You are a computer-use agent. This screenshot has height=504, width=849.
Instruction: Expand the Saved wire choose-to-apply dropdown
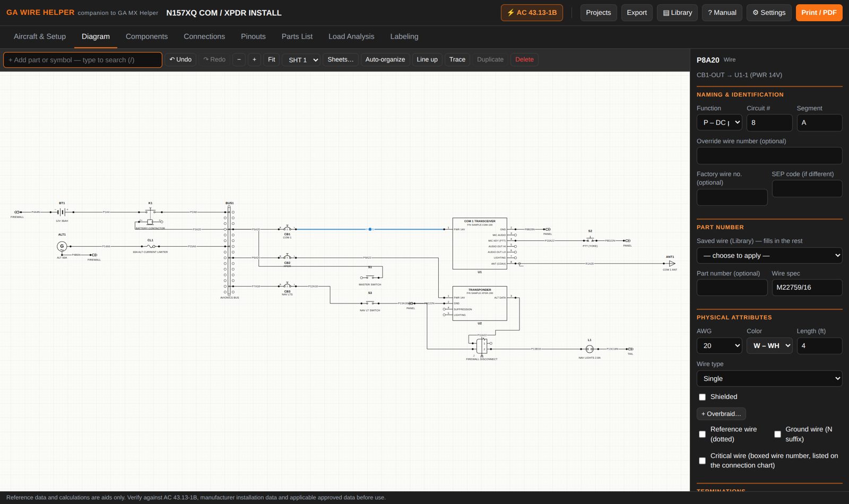tap(769, 256)
